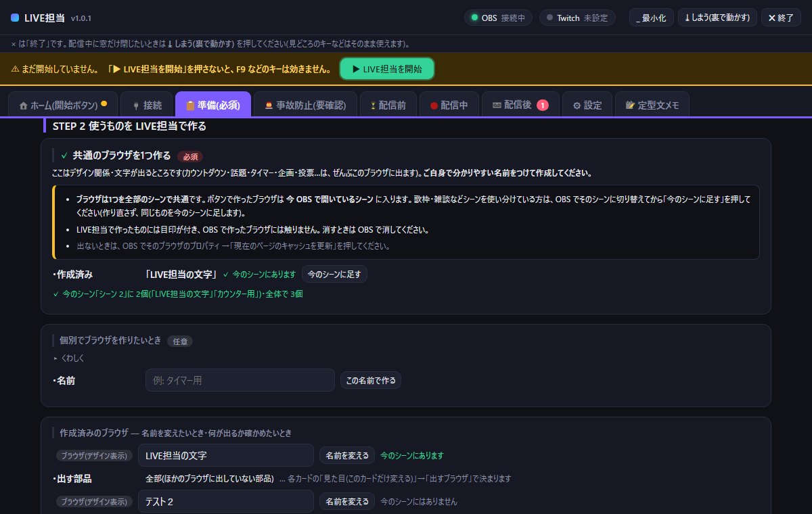Click the tape icon on the 配信後 tab
The height and width of the screenshot is (514, 812).
pos(496,106)
